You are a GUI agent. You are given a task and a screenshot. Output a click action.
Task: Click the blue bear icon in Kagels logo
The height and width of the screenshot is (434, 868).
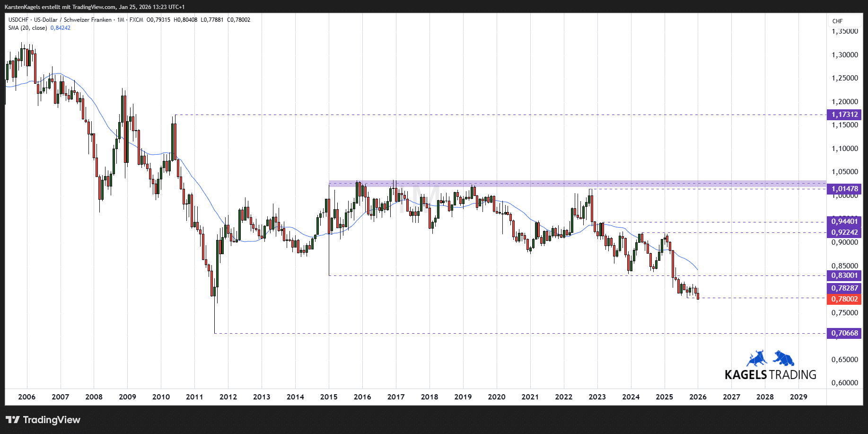coord(784,358)
